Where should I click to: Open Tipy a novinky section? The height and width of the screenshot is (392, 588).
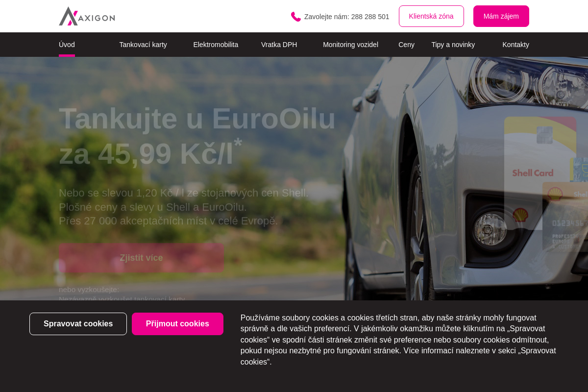(x=453, y=45)
